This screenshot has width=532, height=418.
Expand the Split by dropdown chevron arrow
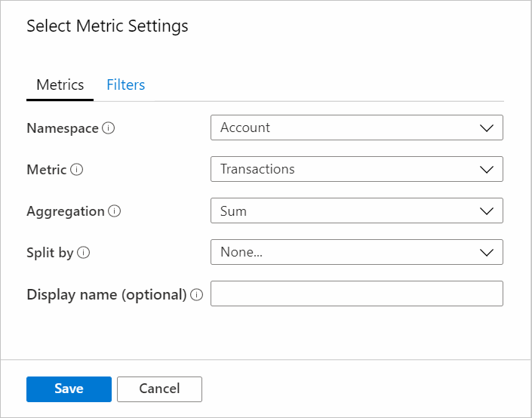click(x=486, y=253)
